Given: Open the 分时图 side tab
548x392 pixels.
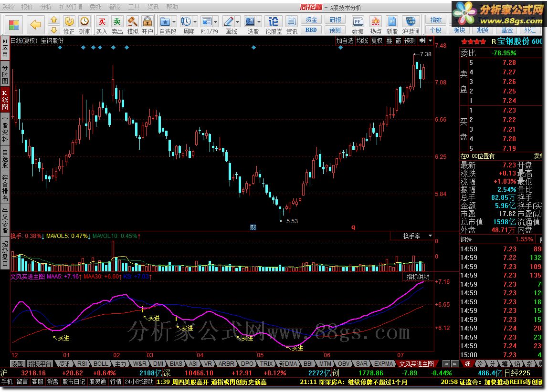Looking at the screenshot, I should point(5,73).
